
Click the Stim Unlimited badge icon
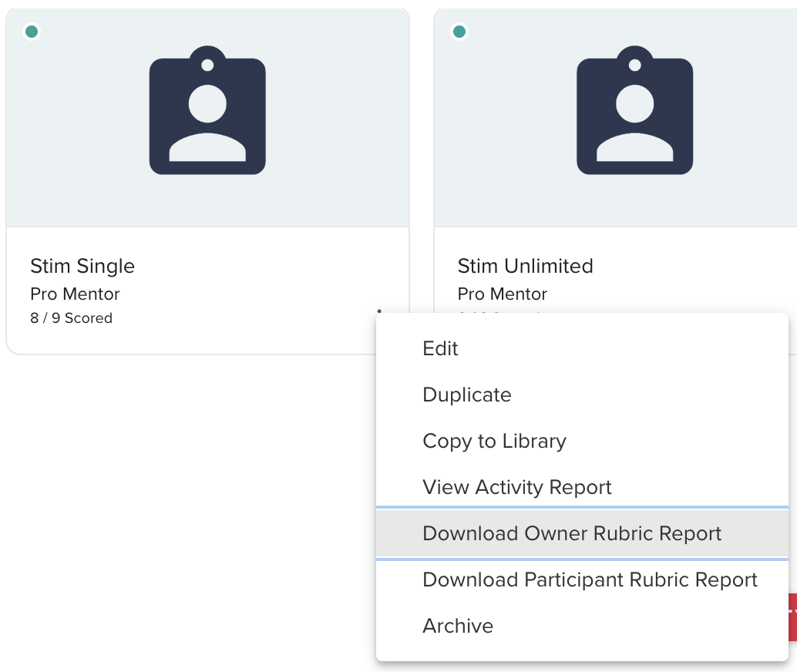coord(635,110)
